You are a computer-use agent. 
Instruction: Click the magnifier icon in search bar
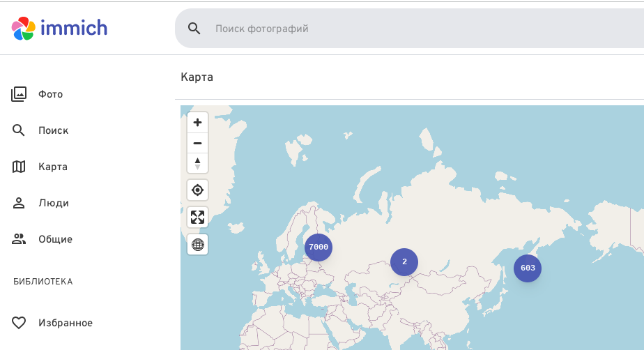click(194, 29)
